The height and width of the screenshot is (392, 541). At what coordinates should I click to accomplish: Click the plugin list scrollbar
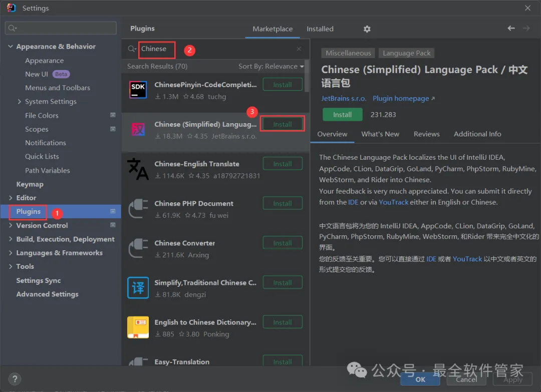point(307,77)
